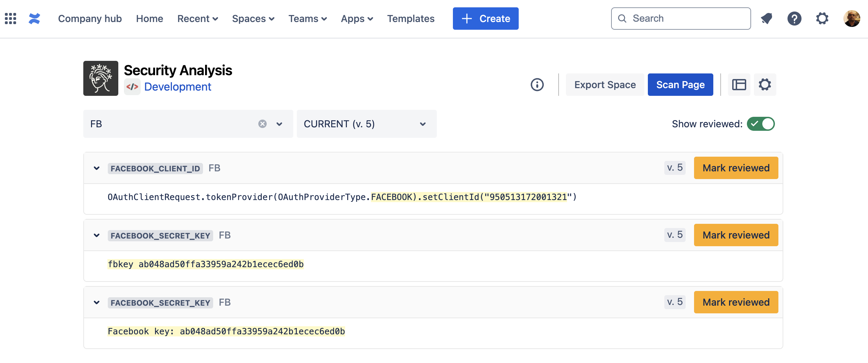Collapse the fbkey FACEBOOK_SECRET_KEY finding
The height and width of the screenshot is (363, 868).
click(x=97, y=235)
